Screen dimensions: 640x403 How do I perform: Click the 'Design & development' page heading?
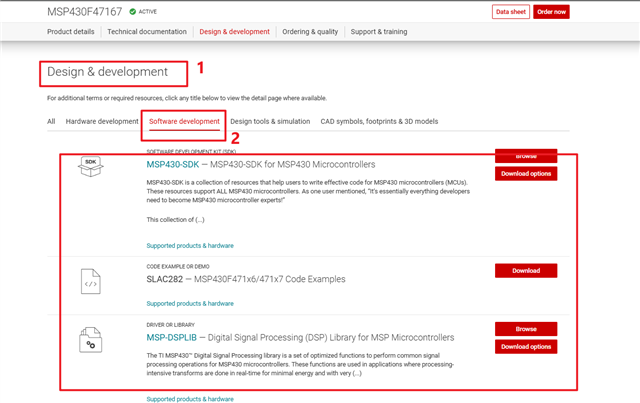click(x=107, y=72)
